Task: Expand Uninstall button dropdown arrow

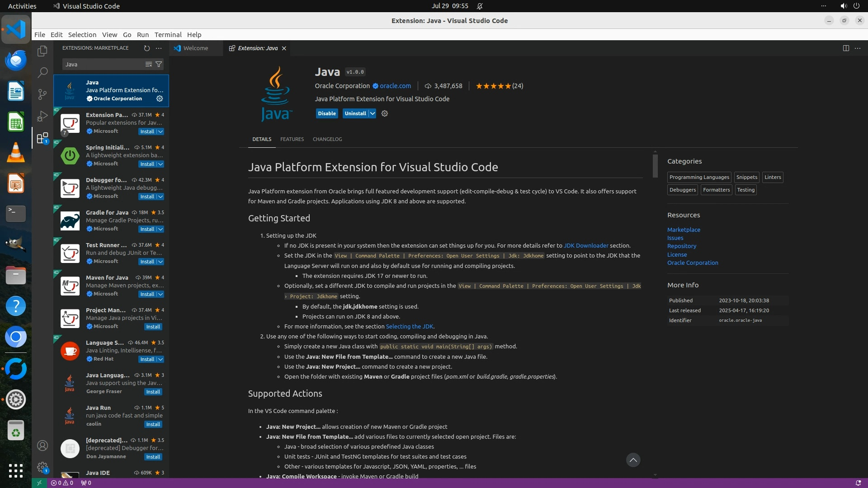Action: tap(373, 113)
